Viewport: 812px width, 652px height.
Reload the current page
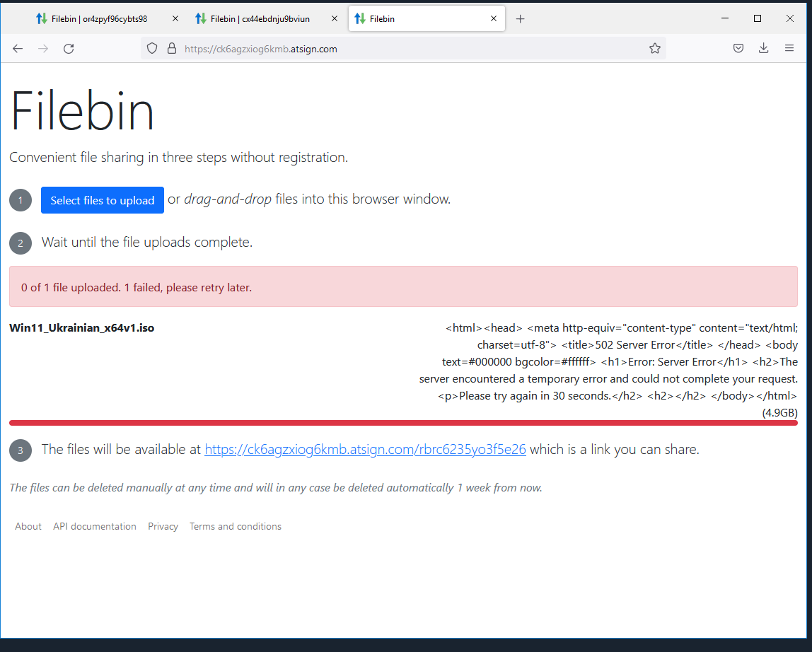coord(69,49)
